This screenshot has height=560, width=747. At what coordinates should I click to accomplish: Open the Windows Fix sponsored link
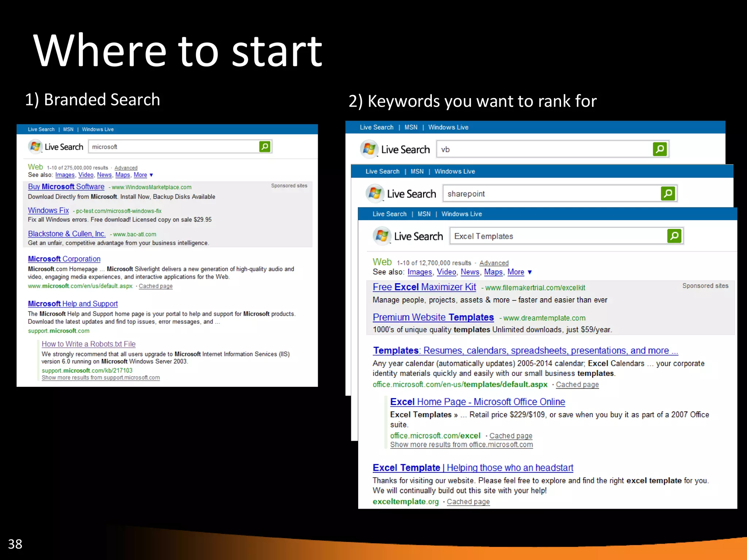pos(48,210)
